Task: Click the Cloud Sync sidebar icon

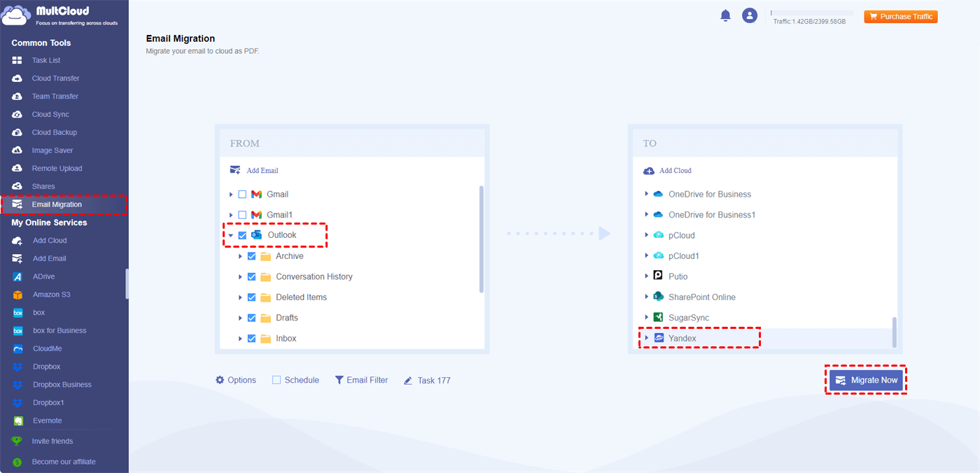Action: click(17, 114)
